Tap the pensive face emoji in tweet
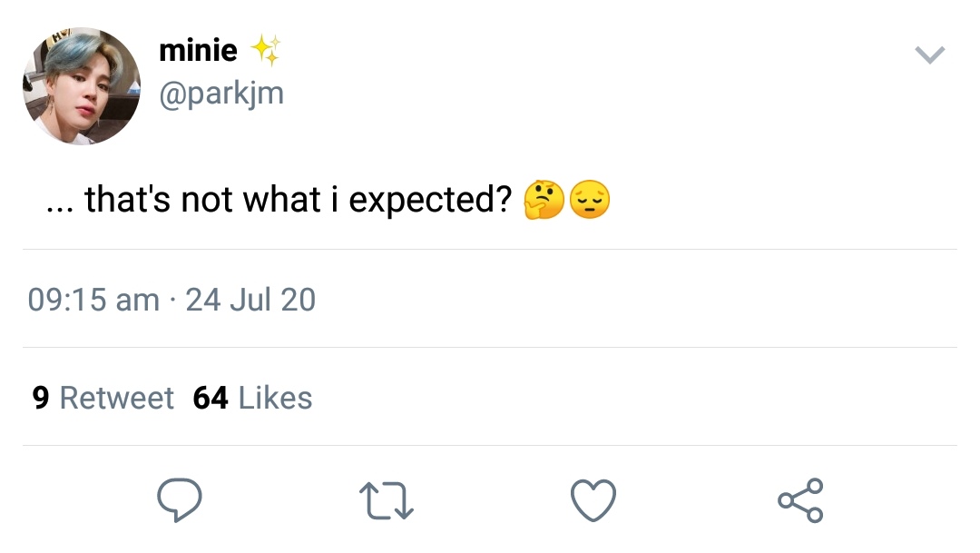The width and height of the screenshot is (980, 553). point(590,200)
